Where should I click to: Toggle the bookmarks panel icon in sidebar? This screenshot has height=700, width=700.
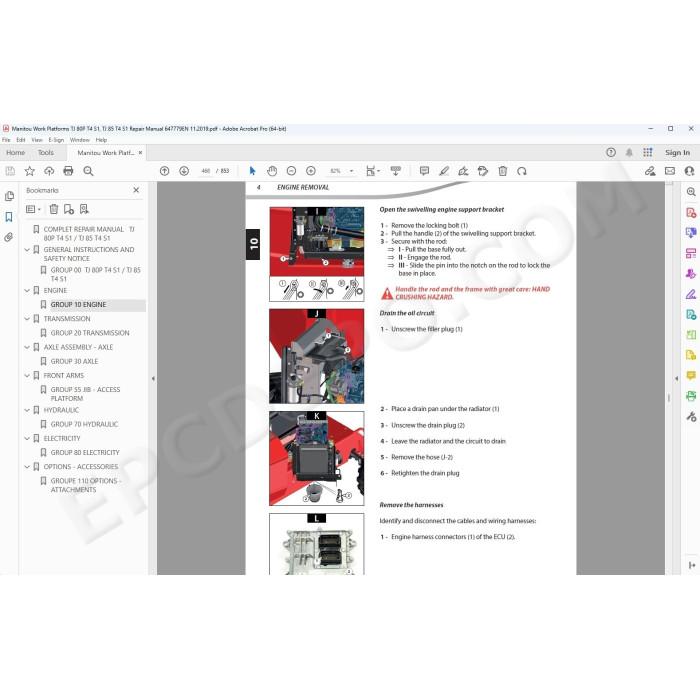(9, 217)
